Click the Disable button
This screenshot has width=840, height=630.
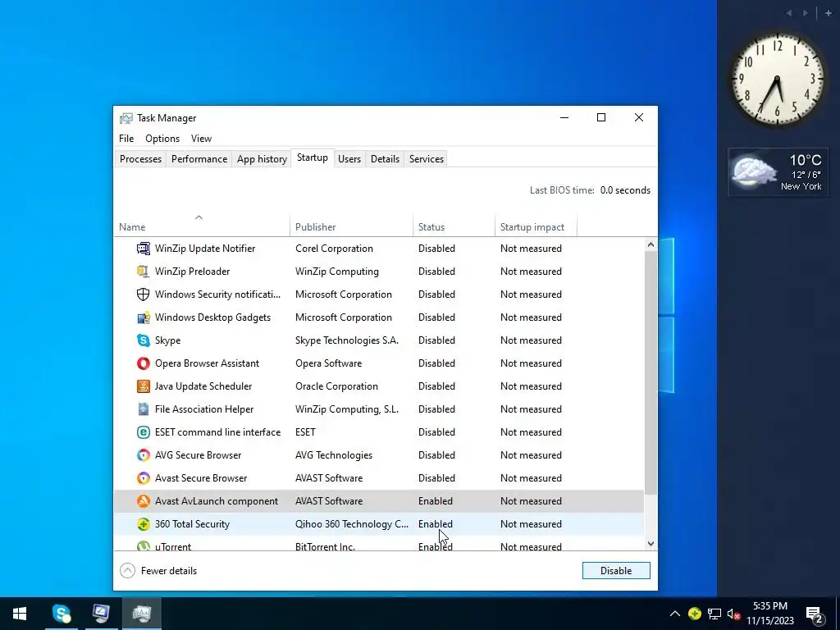click(x=616, y=571)
